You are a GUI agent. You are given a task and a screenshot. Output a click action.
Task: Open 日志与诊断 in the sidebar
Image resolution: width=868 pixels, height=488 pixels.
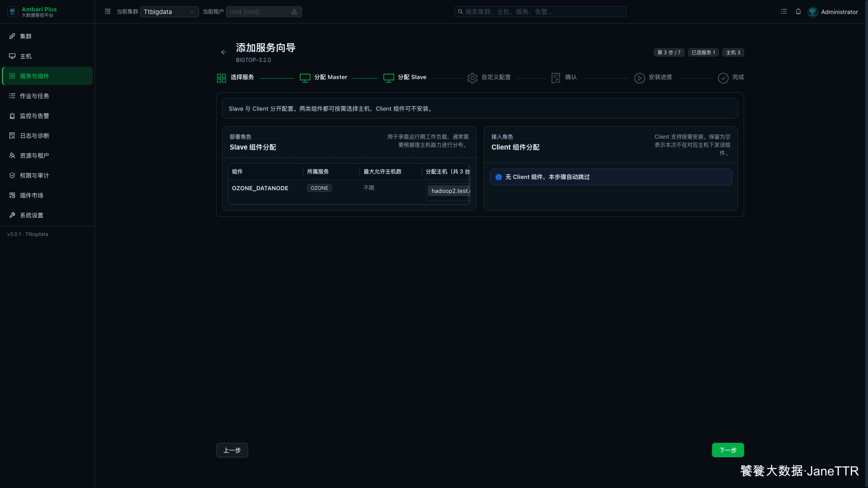click(47, 136)
